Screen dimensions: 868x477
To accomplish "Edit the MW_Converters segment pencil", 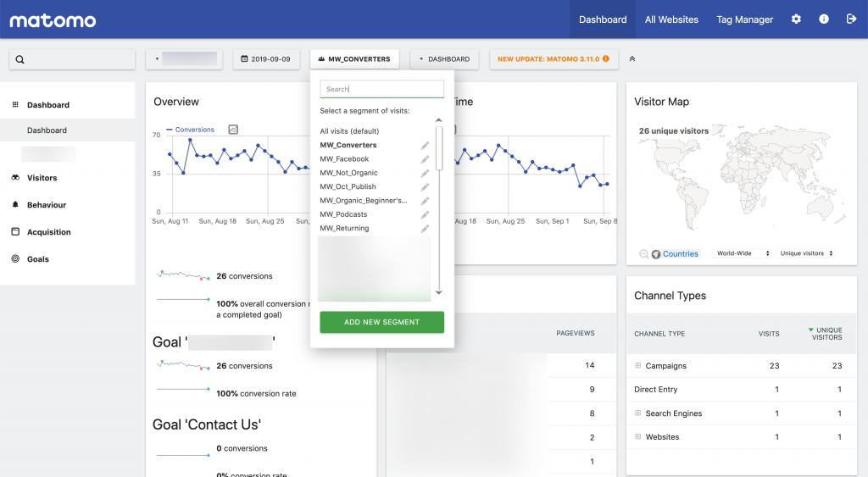I will pos(425,146).
